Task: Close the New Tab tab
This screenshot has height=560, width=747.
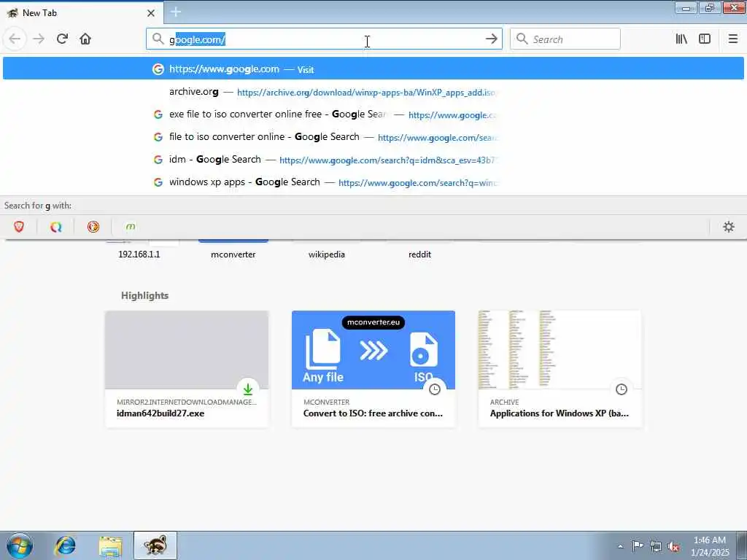Action: point(150,13)
